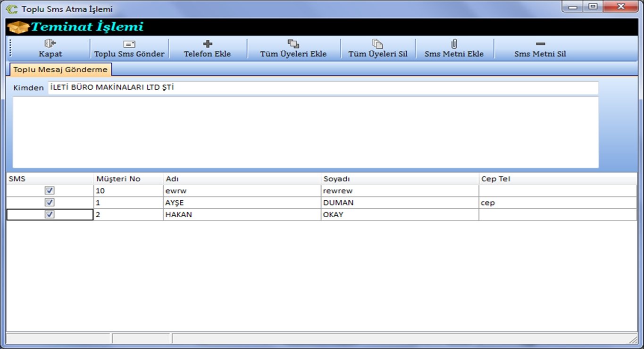Image resolution: width=644 pixels, height=349 pixels.
Task: Click the Toplu Sms Gönder envelope icon
Action: (129, 44)
